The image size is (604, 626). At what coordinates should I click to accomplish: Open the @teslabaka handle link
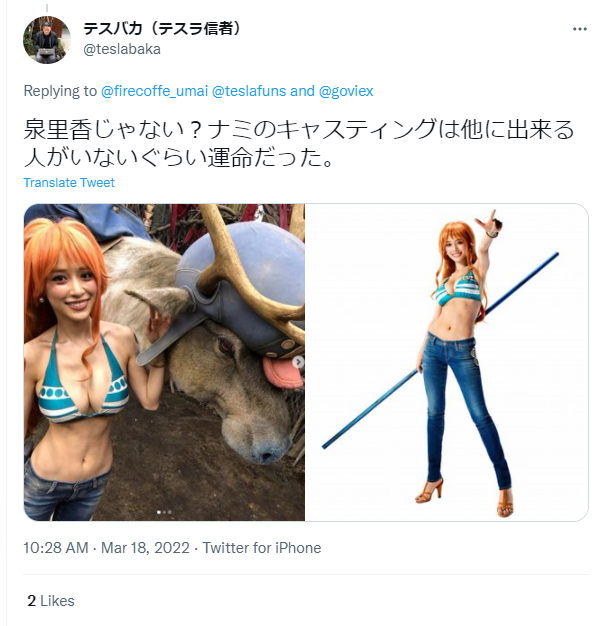coord(122,49)
